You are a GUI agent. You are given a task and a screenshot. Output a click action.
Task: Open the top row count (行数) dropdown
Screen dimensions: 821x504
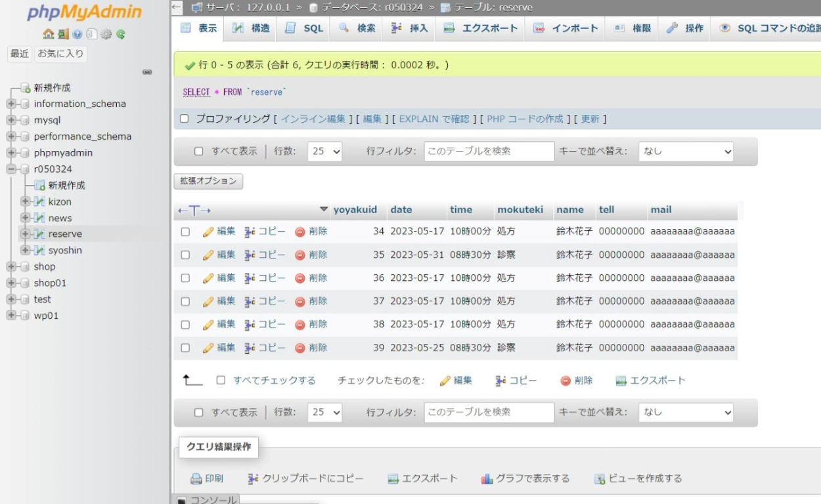pyautogui.click(x=326, y=152)
